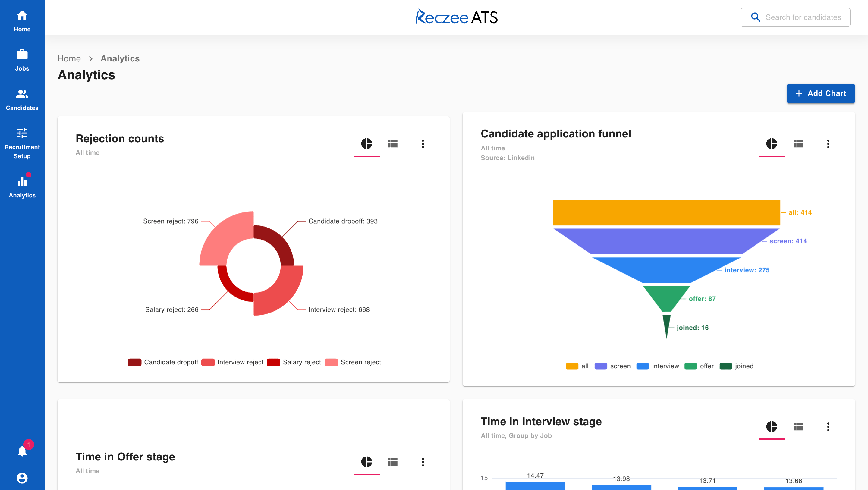This screenshot has width=868, height=490.
Task: Switch Rejection counts to chart view
Action: tap(366, 144)
